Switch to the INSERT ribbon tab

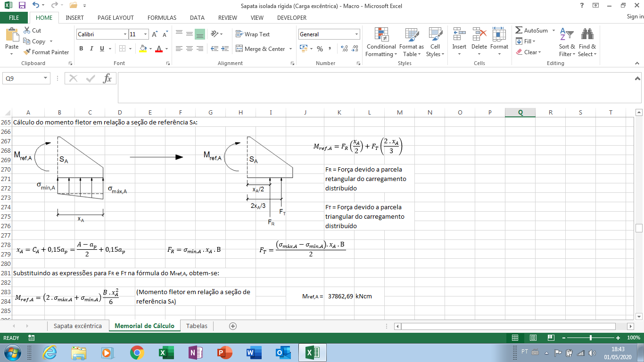click(75, 17)
